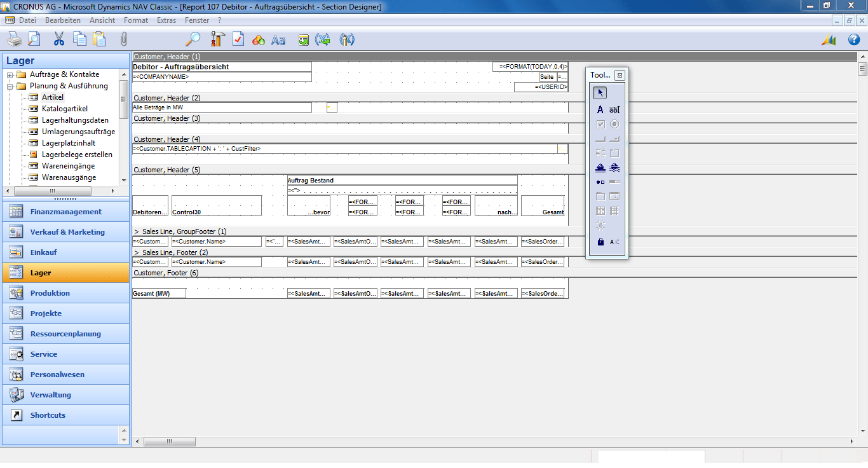
Task: Click the hammer and screwdriver tools icon
Action: [217, 39]
